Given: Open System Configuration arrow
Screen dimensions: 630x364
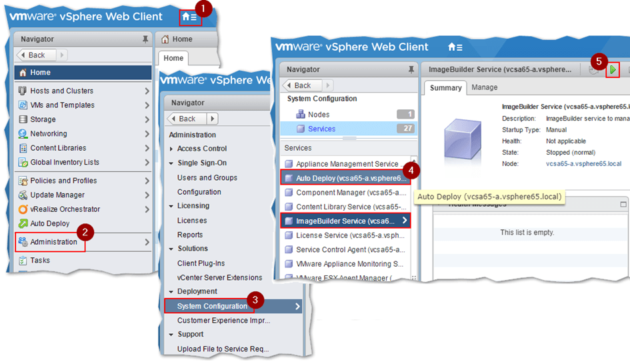Looking at the screenshot, I should tap(297, 306).
